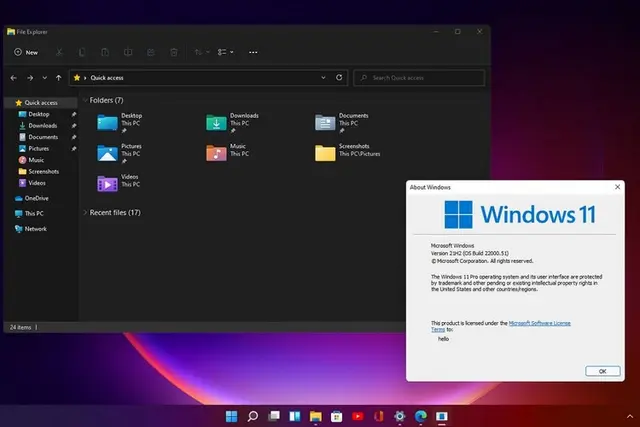
Task: Click the New button in File Explorer toolbar
Action: coord(26,52)
